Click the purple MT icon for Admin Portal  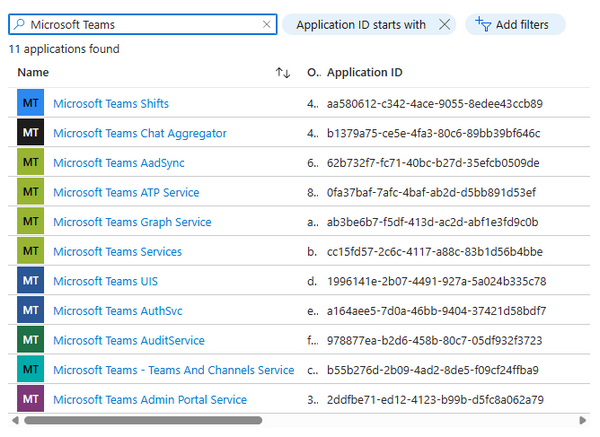(31, 399)
